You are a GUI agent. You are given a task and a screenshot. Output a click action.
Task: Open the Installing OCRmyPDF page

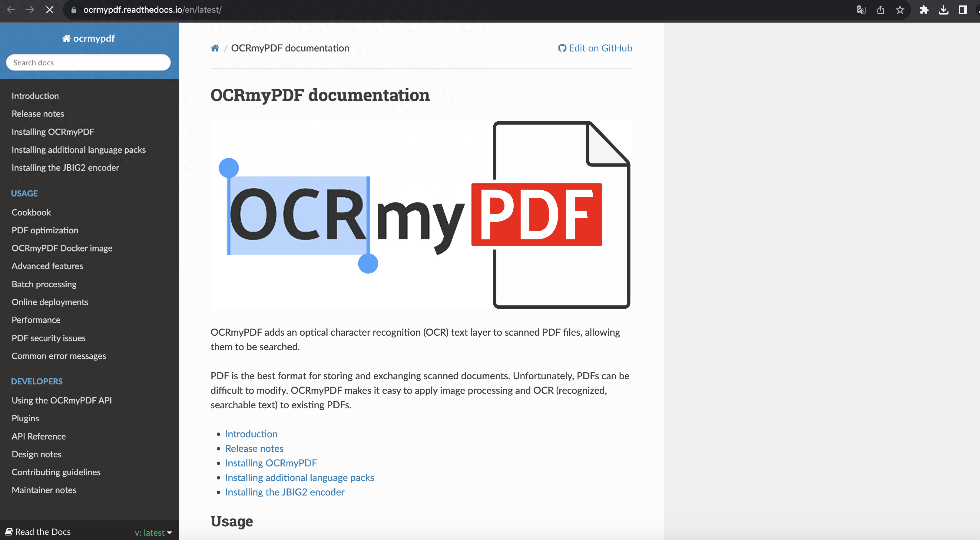53,131
